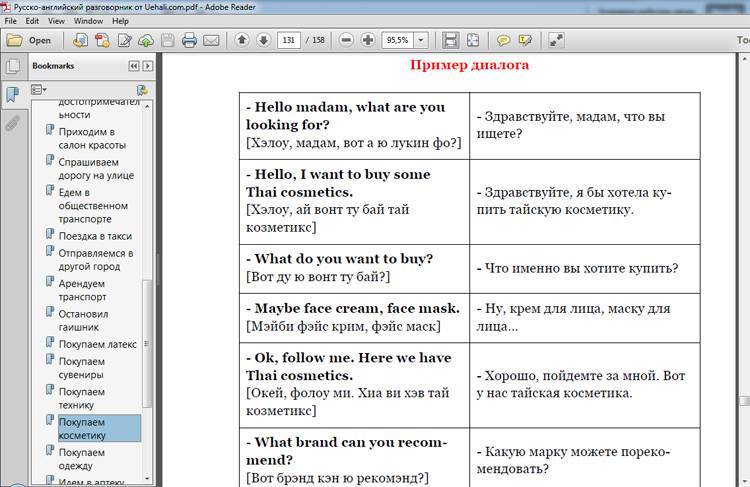Collapse the Bookmarks panel with the double arrow
750x487 pixels.
[134, 66]
